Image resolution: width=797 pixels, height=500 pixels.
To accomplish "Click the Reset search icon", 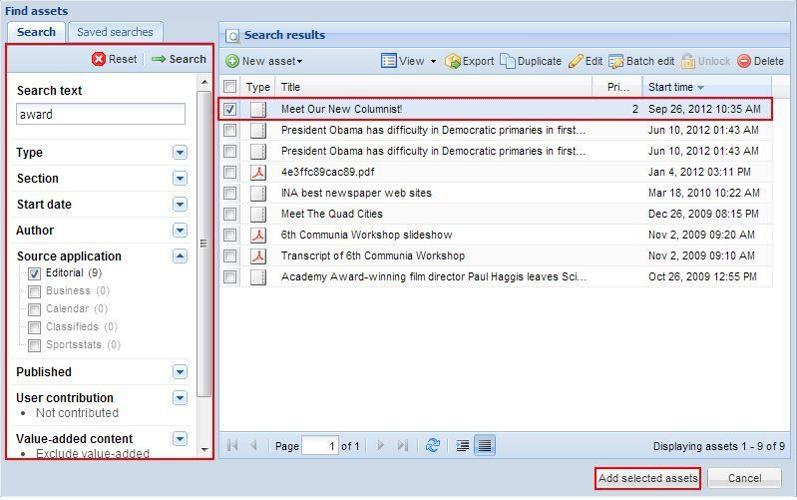I will [99, 59].
